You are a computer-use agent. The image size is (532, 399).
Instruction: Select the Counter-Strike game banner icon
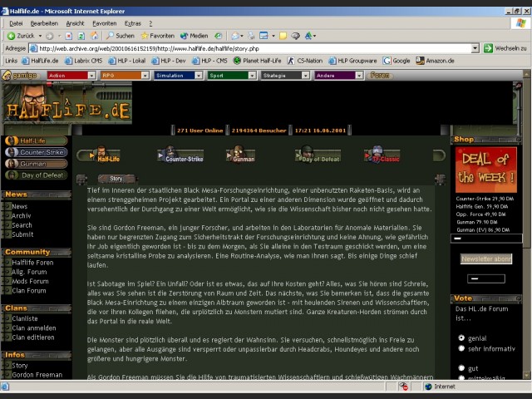(x=180, y=155)
